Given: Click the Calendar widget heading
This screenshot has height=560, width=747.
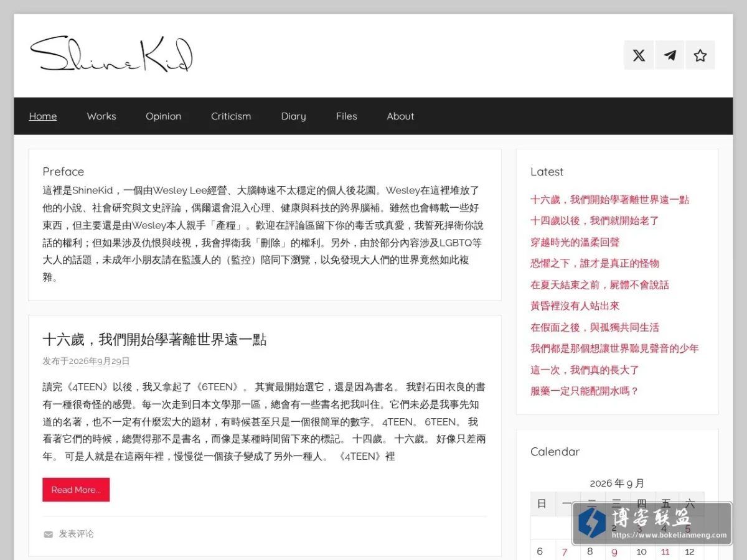Looking at the screenshot, I should (555, 452).
